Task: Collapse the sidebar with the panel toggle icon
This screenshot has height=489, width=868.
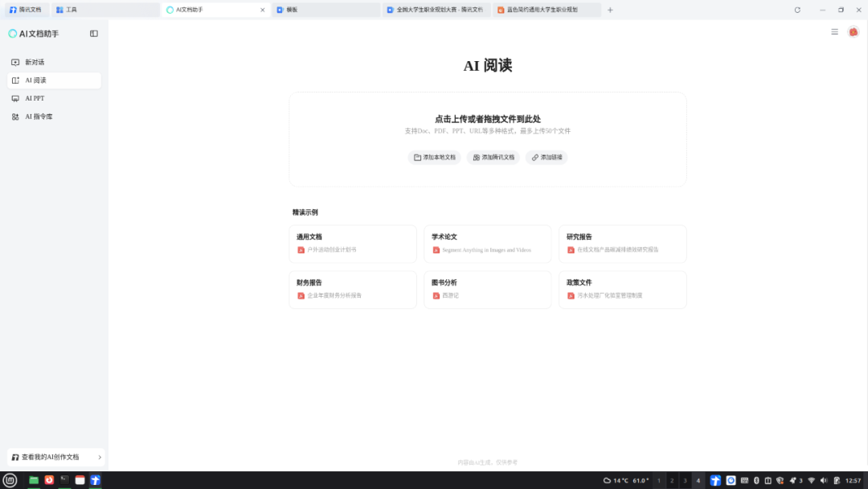Action: [93, 34]
